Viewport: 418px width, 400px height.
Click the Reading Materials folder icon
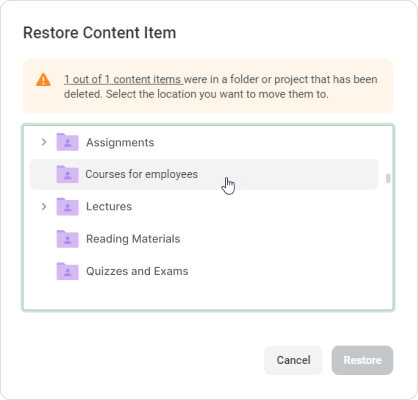(67, 239)
